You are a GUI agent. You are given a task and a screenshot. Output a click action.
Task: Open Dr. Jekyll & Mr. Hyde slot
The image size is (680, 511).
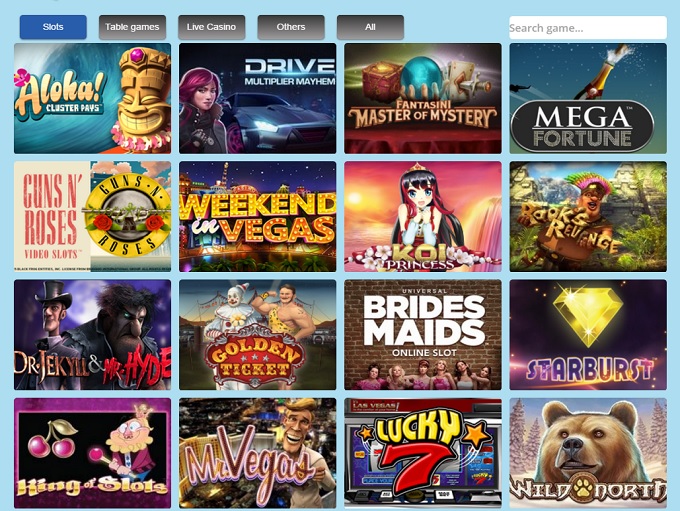pos(92,335)
